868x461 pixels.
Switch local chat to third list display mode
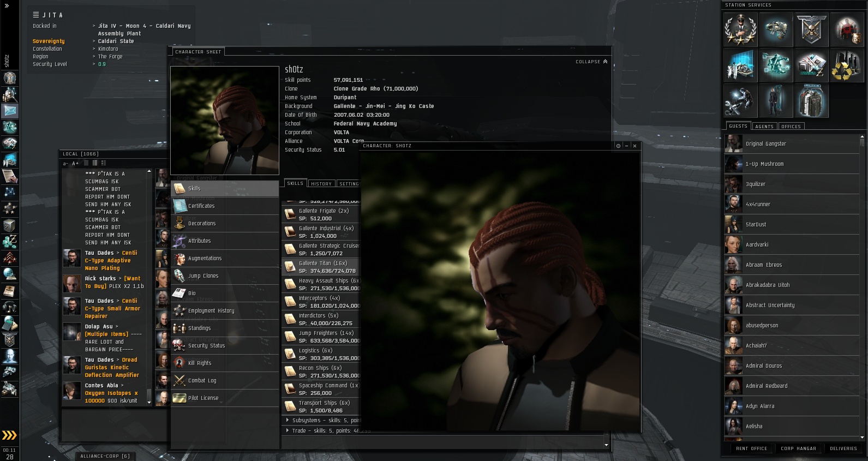tap(103, 163)
